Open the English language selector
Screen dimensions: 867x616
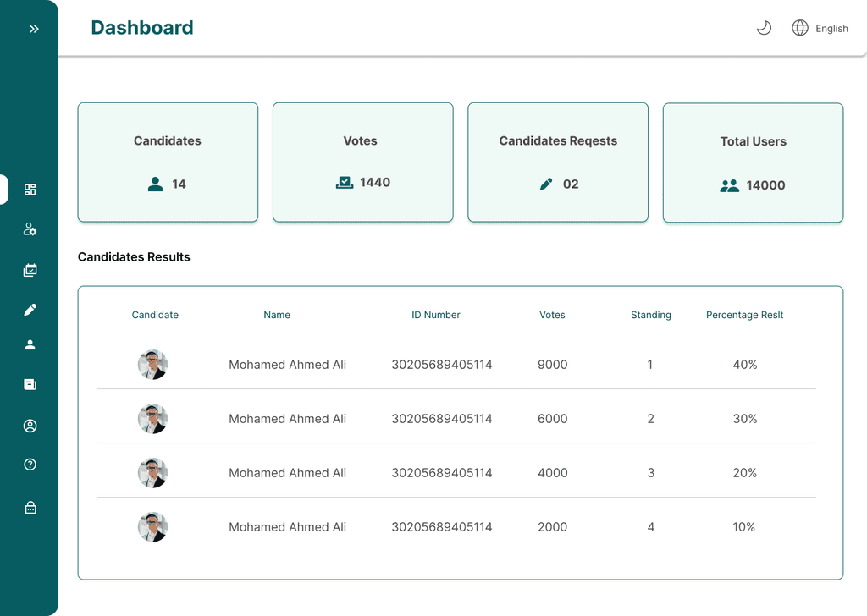tap(831, 29)
